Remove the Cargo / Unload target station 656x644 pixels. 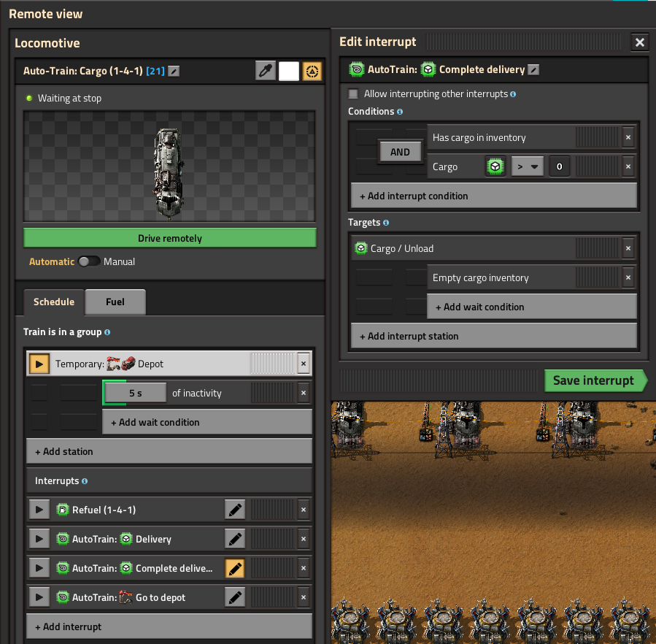click(628, 248)
